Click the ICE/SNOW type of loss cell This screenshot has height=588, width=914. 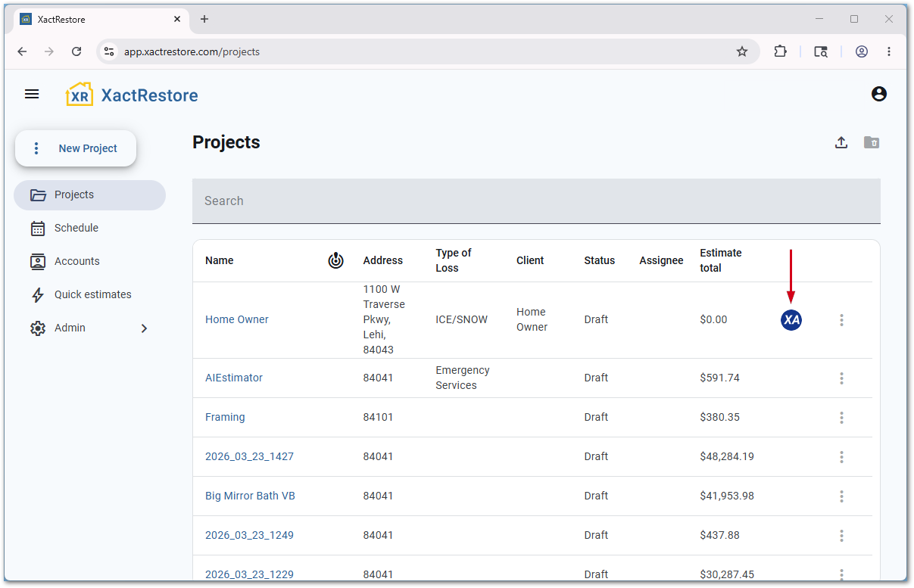462,319
